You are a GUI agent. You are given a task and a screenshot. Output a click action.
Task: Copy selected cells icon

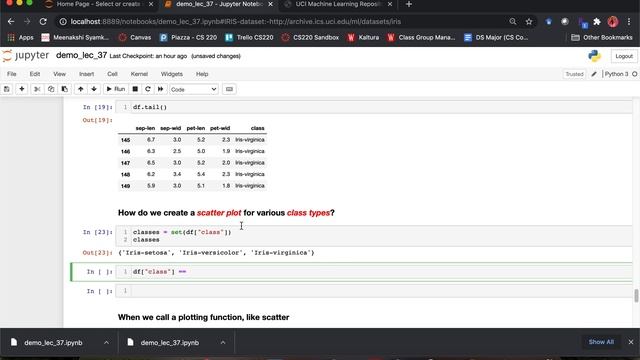tap(51, 89)
